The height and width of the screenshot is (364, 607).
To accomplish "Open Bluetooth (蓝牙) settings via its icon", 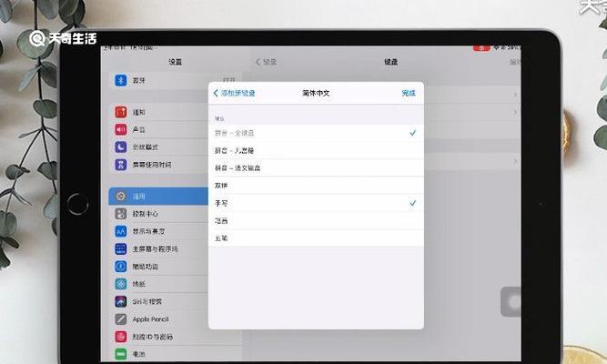I will click(121, 80).
